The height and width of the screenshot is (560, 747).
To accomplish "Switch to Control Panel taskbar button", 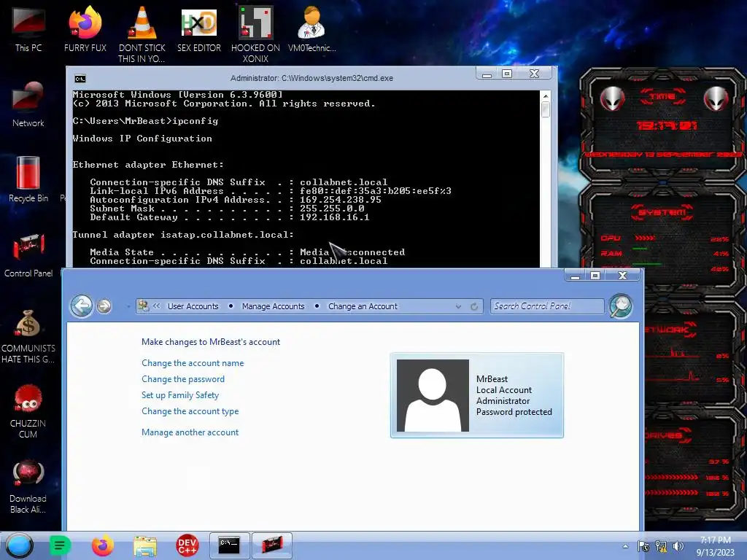I will tap(271, 545).
